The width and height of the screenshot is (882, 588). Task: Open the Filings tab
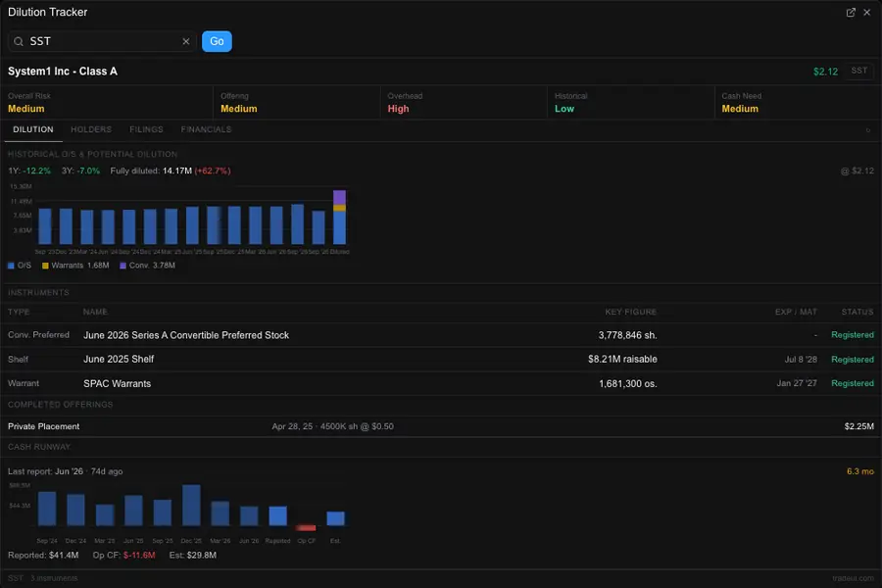pos(146,129)
